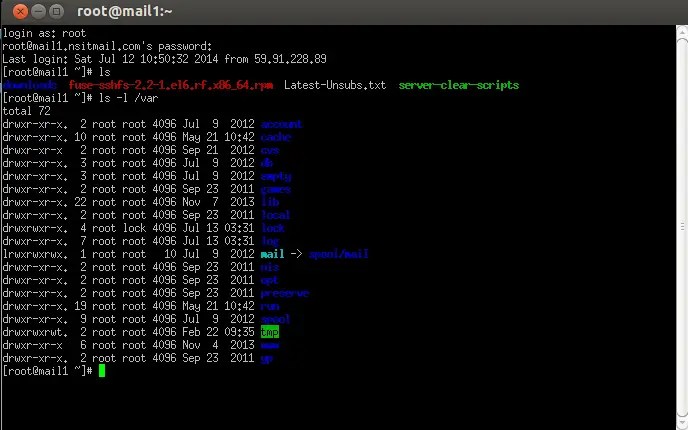Click the link count 19
Screen dimensions: 688x430
[80, 306]
